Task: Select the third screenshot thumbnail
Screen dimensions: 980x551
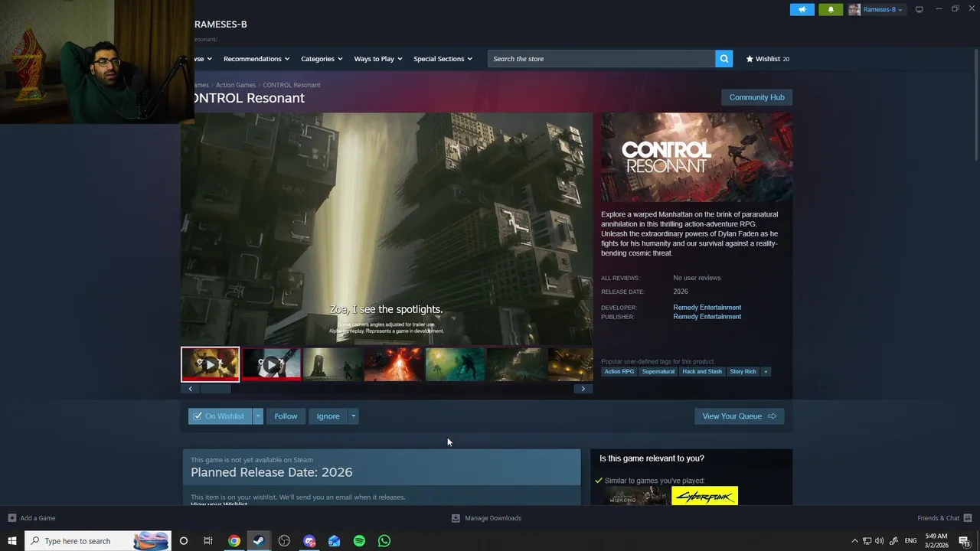Action: (332, 364)
